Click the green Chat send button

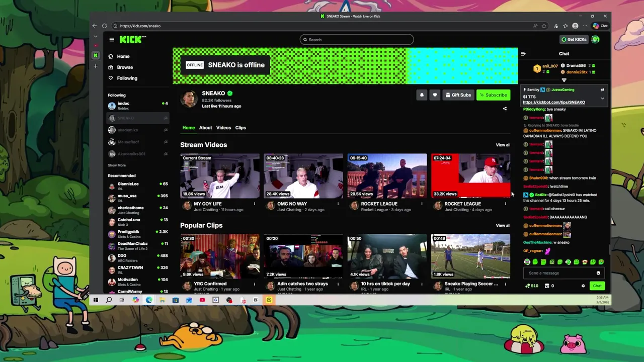pos(597,286)
